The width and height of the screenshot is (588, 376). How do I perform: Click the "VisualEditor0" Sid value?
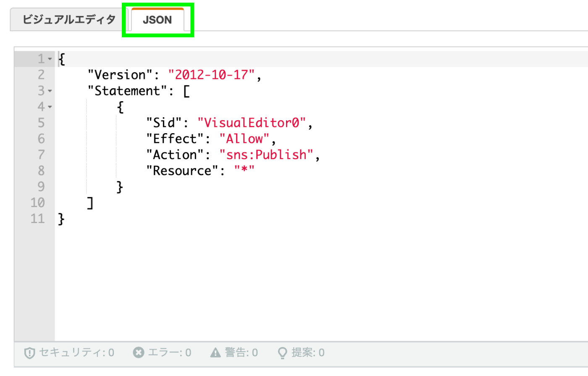point(252,123)
